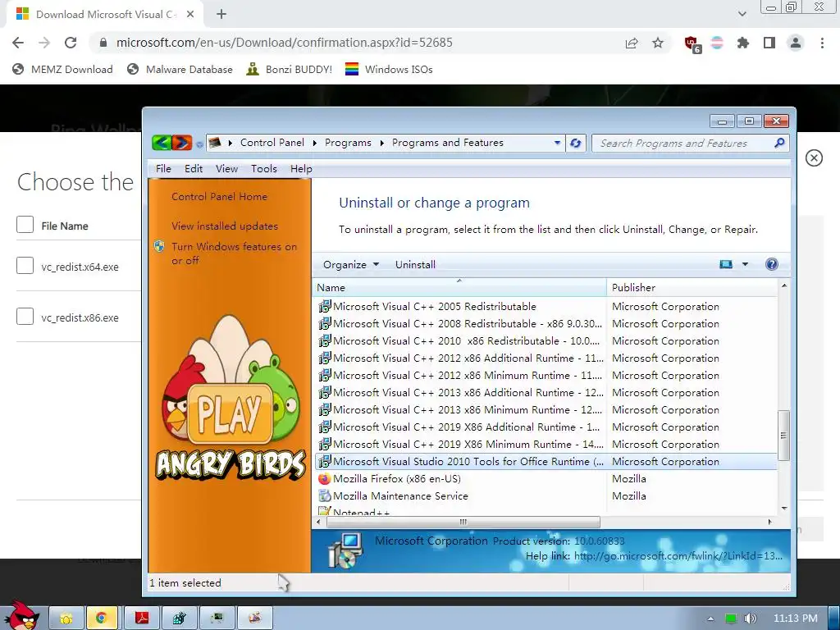The width and height of the screenshot is (840, 630).
Task: Click the blue help question mark icon
Action: (x=771, y=264)
